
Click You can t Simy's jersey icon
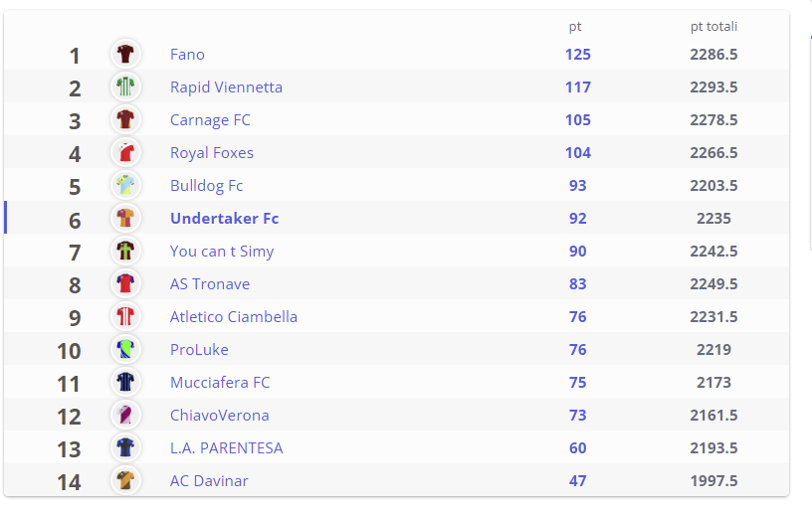pos(125,251)
